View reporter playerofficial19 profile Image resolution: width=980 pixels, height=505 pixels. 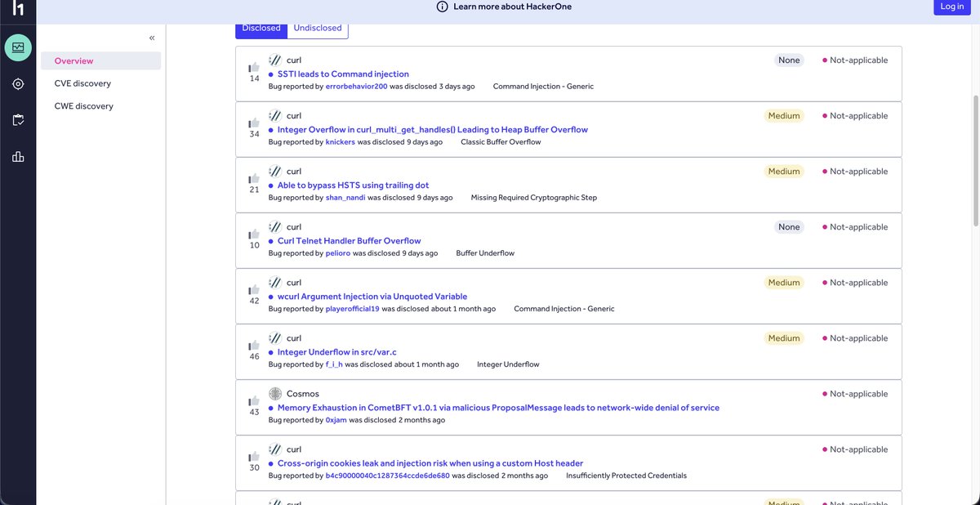pos(353,309)
